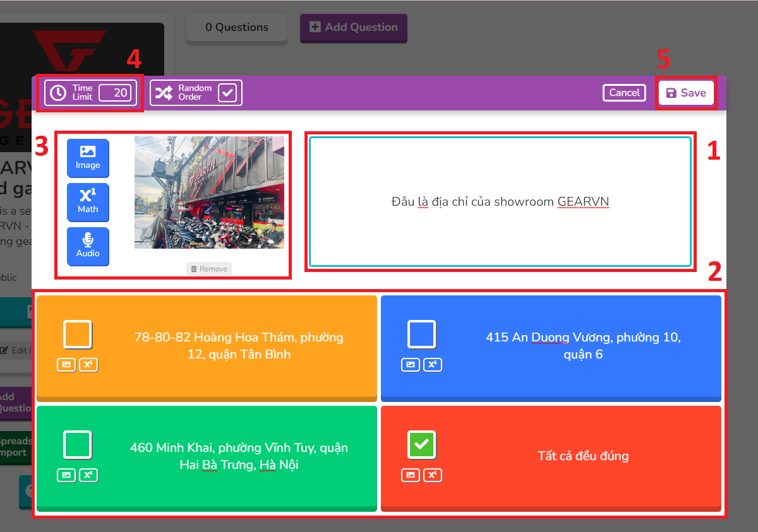
Task: Add math to blue answer
Action: pyautogui.click(x=433, y=365)
